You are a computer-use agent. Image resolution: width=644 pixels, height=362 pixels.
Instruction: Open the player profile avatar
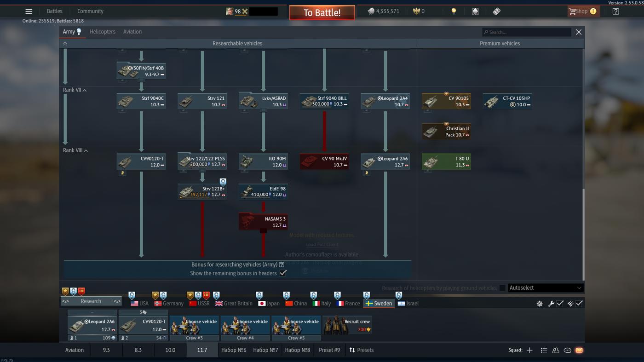pos(229,11)
